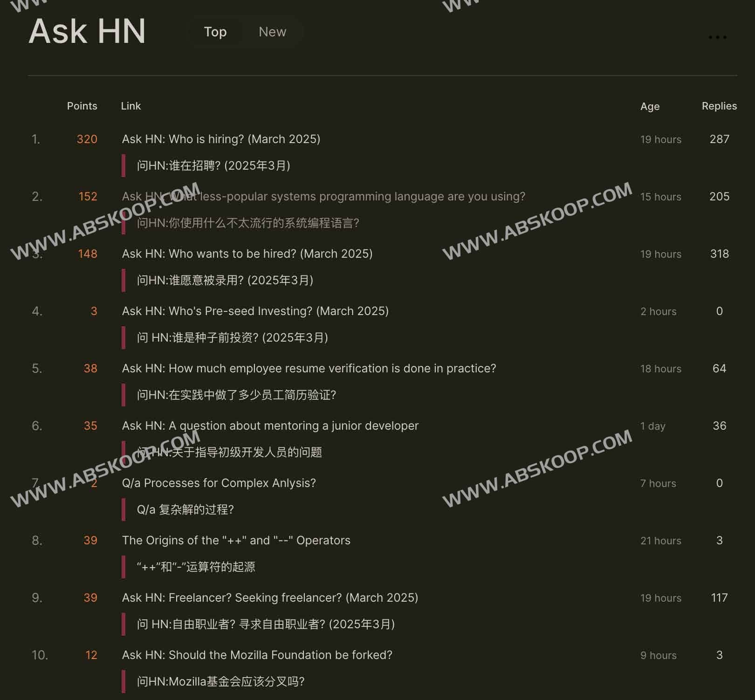Open 'Who is hiring? (March 2025)' post
Viewport: 755px width, 700px height.
pos(221,139)
